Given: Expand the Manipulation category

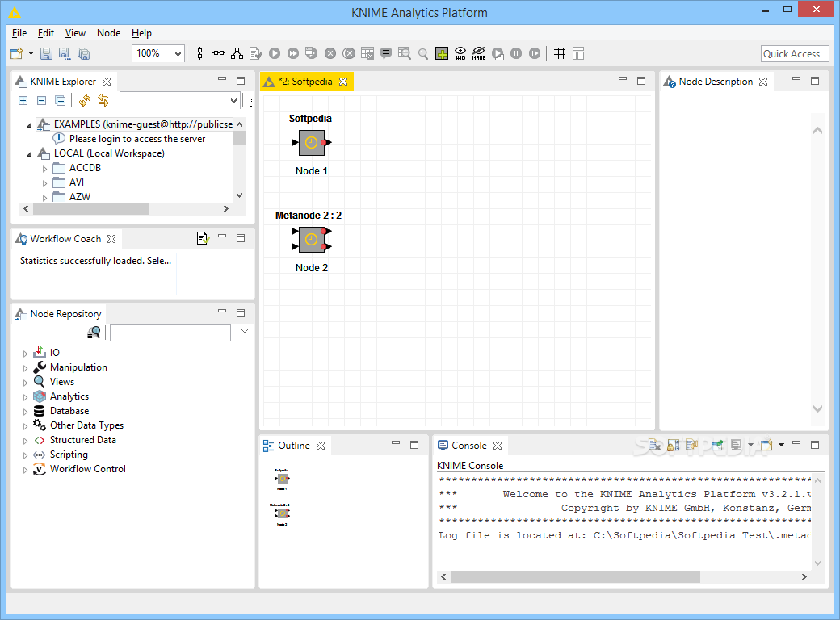Looking at the screenshot, I should (25, 368).
